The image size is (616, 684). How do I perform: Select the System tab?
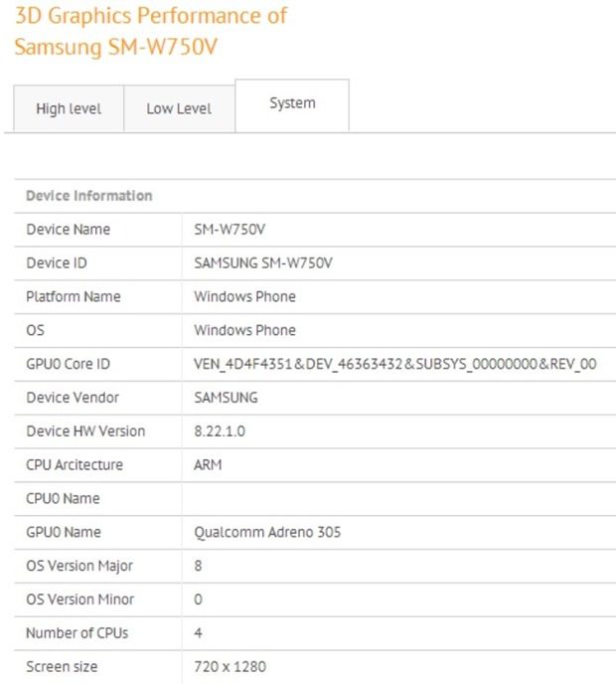click(292, 105)
